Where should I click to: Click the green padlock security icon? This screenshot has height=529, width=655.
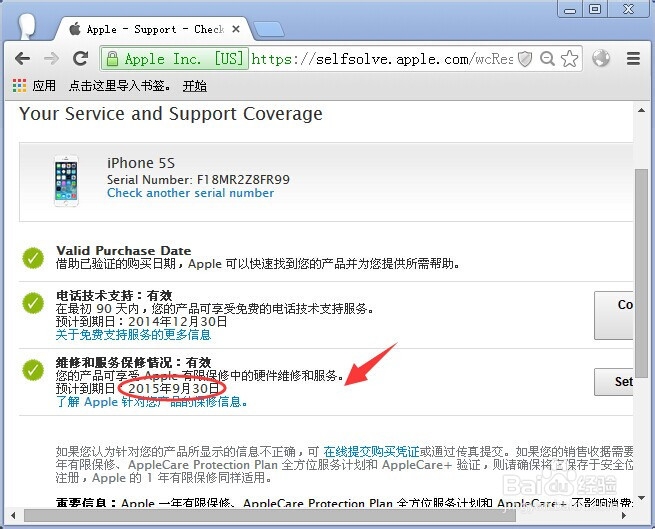[112, 58]
